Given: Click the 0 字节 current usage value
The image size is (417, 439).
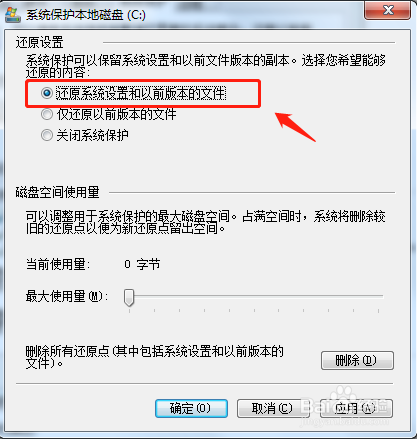Looking at the screenshot, I should 142,264.
